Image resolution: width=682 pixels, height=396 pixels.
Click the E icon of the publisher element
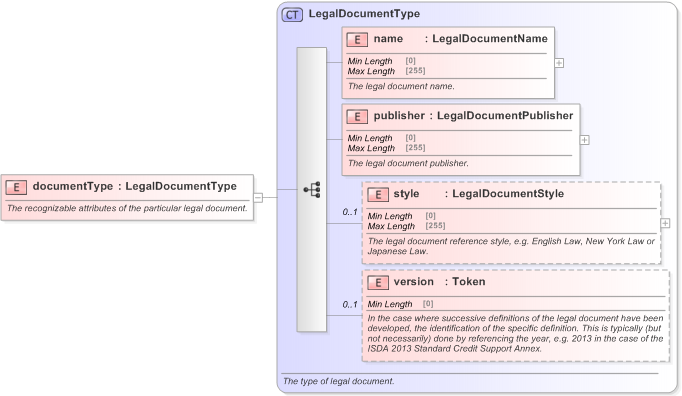tap(357, 117)
